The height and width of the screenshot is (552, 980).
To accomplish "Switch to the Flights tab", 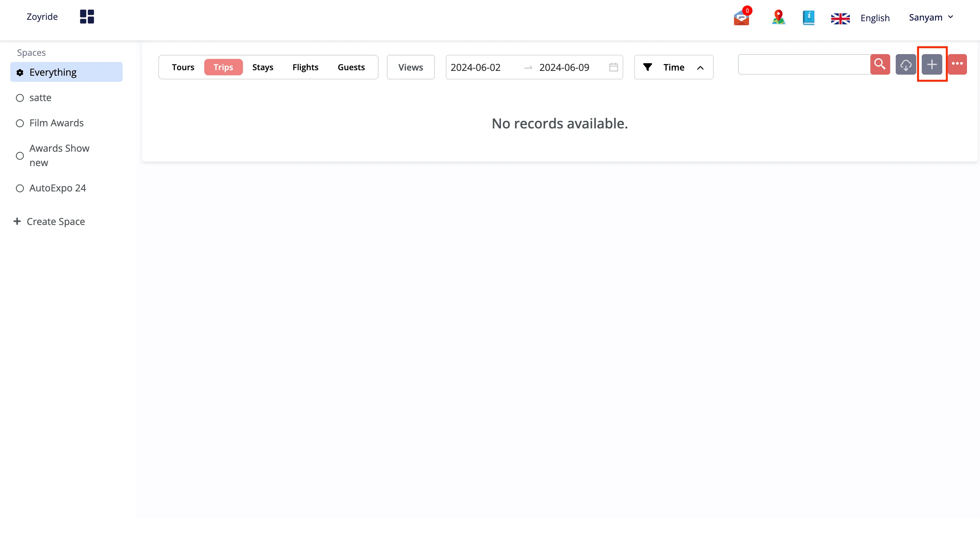I will pyautogui.click(x=305, y=67).
